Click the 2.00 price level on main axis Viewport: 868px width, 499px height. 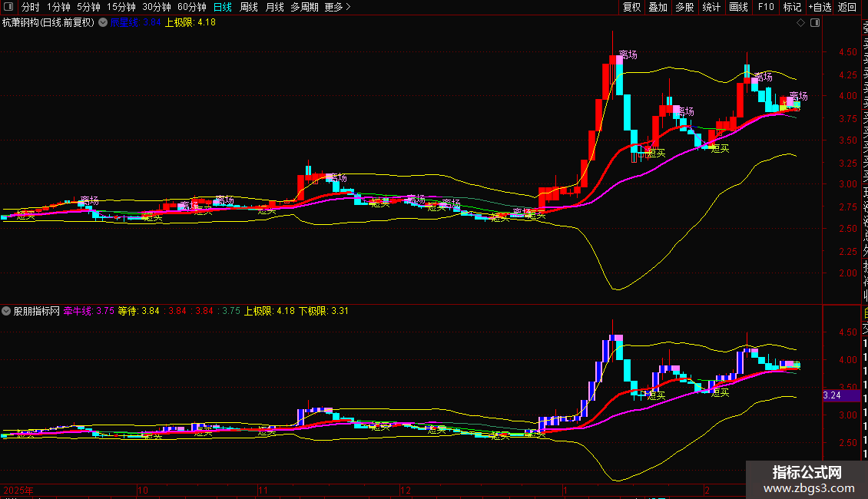pyautogui.click(x=848, y=273)
